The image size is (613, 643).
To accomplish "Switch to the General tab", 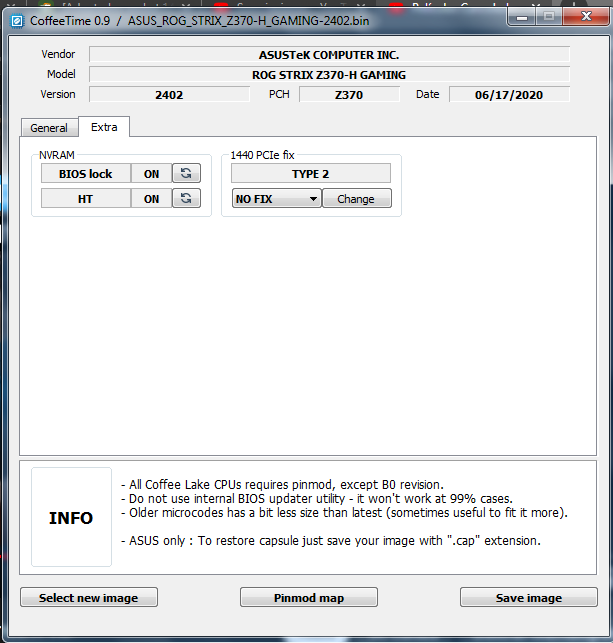I will click(x=49, y=128).
